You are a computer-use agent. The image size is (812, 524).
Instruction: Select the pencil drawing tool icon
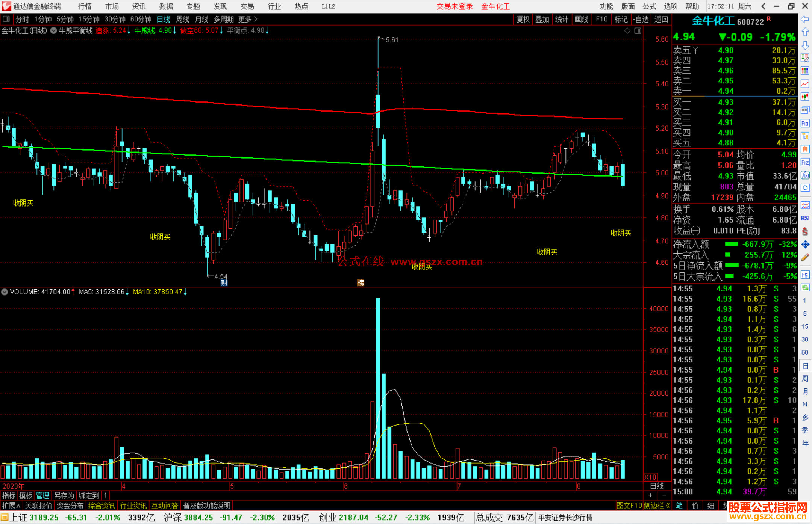point(805,257)
